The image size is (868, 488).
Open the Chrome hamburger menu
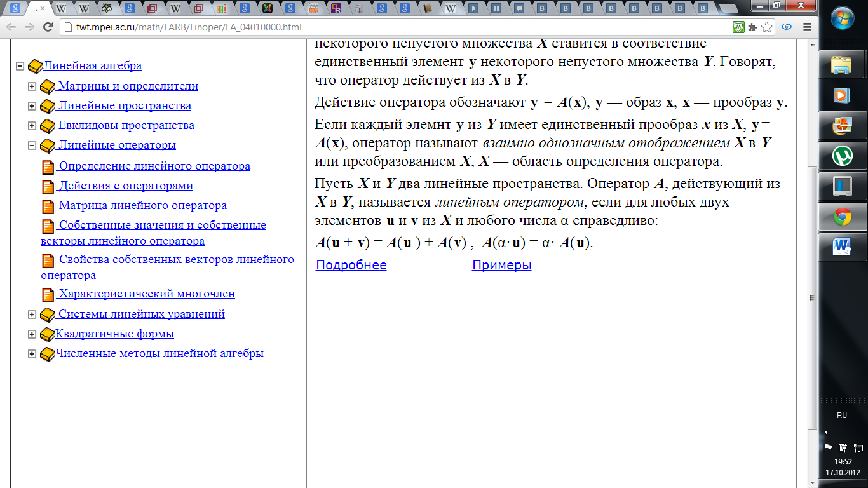(x=807, y=27)
